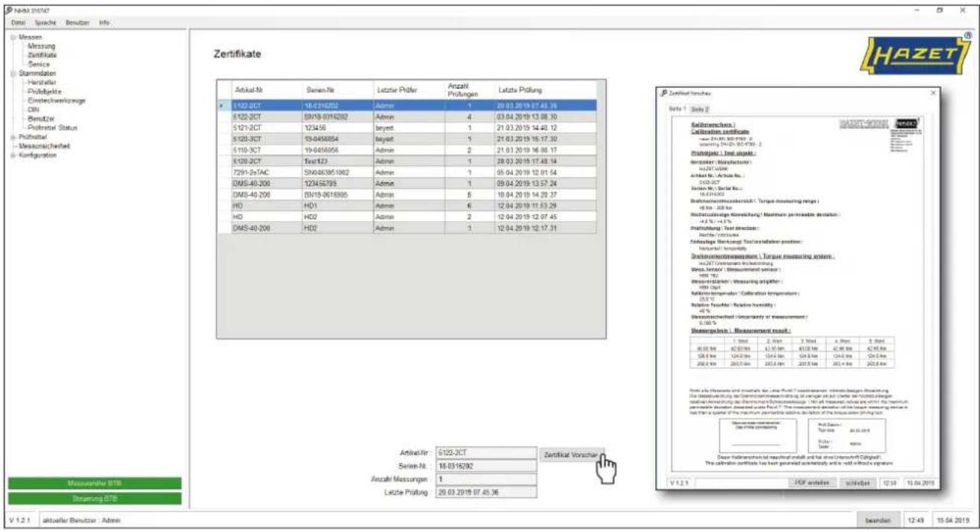Select DIN in the navigation tree
This screenshot has height=530, width=980.
[33, 110]
